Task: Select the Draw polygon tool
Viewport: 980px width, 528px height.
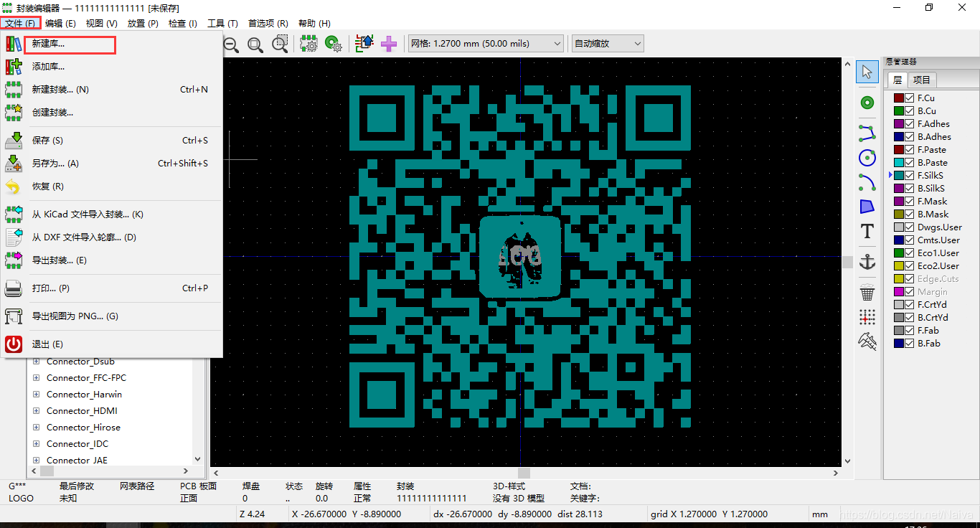Action: (867, 207)
